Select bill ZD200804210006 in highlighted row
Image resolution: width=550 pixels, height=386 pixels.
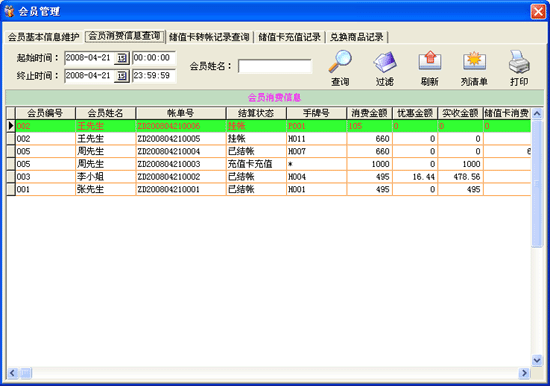coord(181,126)
